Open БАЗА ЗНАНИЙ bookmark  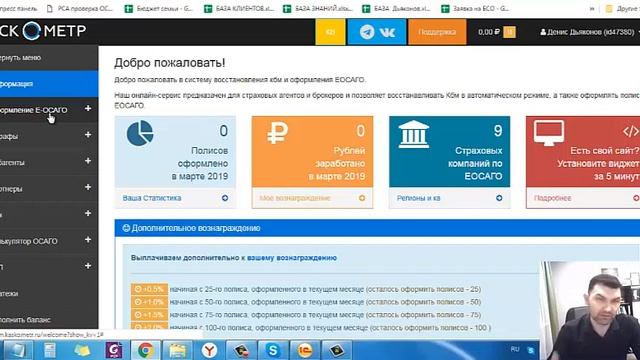click(x=318, y=8)
